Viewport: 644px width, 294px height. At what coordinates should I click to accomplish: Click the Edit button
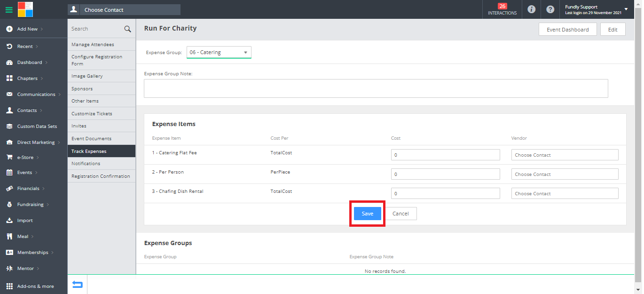pyautogui.click(x=613, y=29)
